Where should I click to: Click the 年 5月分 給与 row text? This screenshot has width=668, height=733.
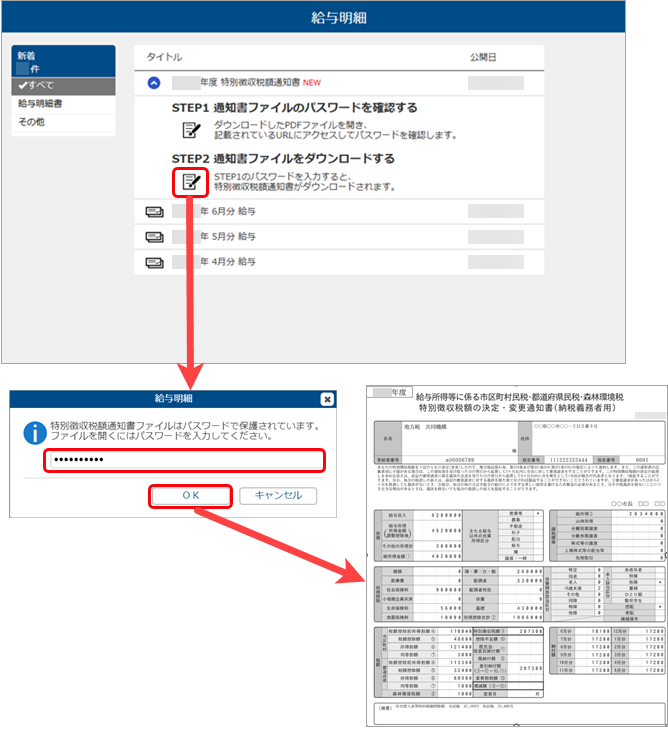(228, 237)
